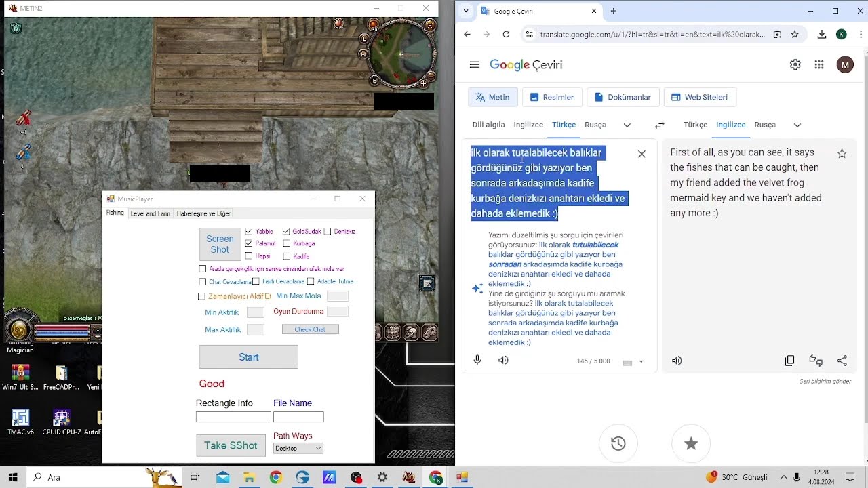Select the Fishing tab
Screen dimensions: 868x488
point(115,213)
